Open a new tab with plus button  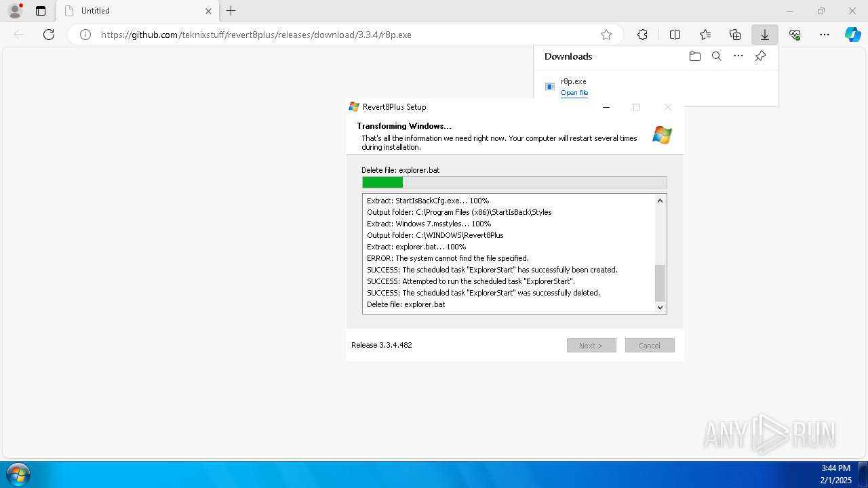tap(231, 11)
